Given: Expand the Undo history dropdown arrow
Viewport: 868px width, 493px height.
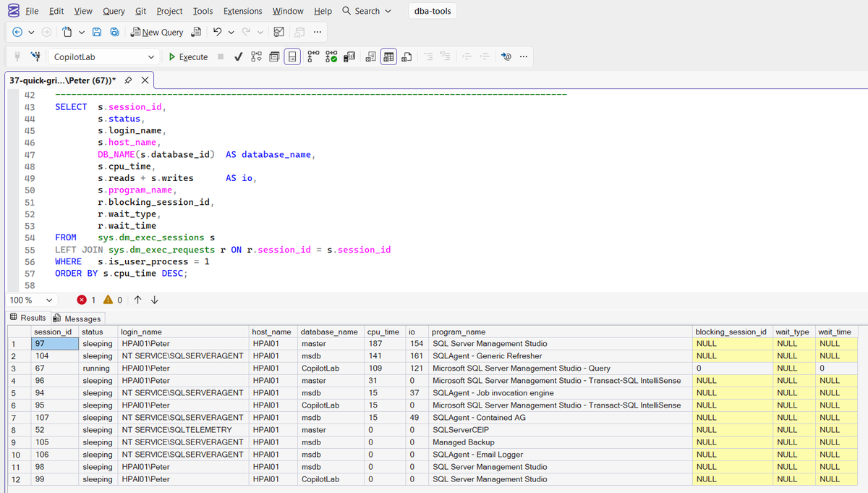Looking at the screenshot, I should click(231, 32).
